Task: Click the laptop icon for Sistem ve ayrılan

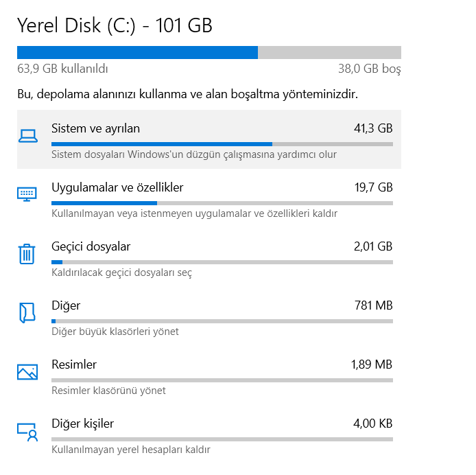Action: pyautogui.click(x=27, y=136)
